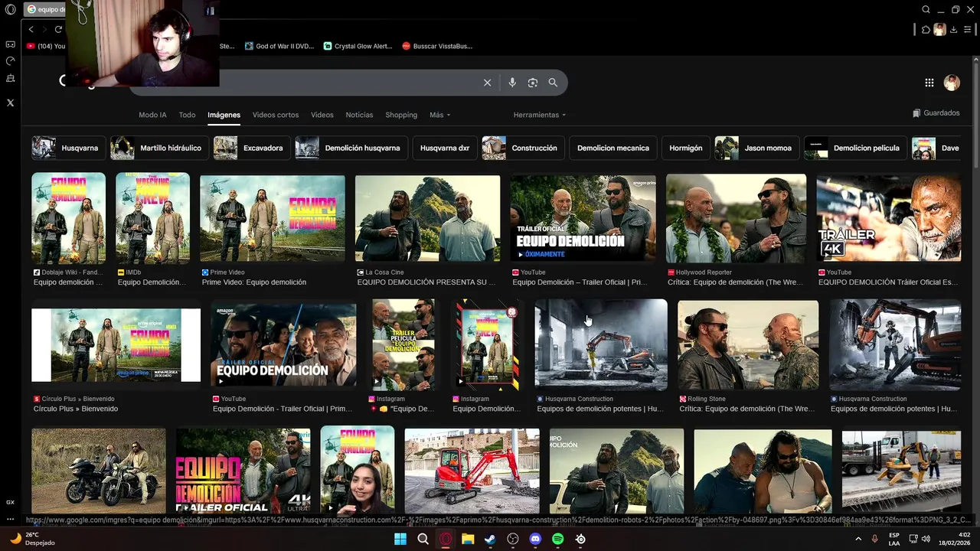Open Discord from the taskbar

point(535,539)
